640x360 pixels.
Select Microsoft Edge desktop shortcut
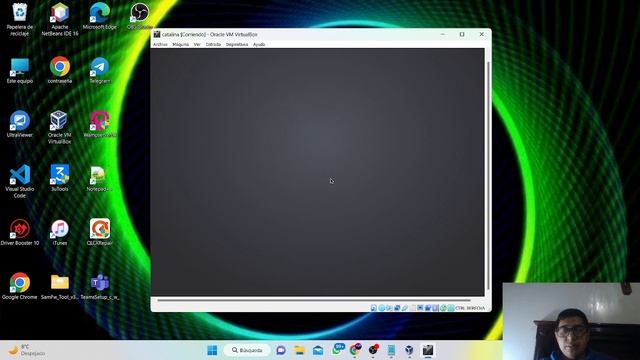click(100, 17)
